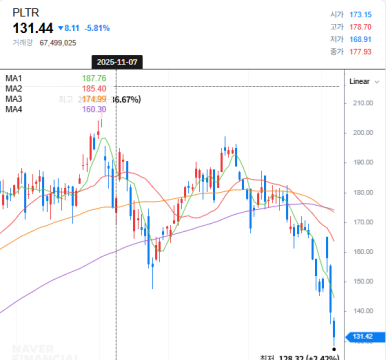Click the PLTR ticker title
This screenshot has width=386, height=360.
26,13
